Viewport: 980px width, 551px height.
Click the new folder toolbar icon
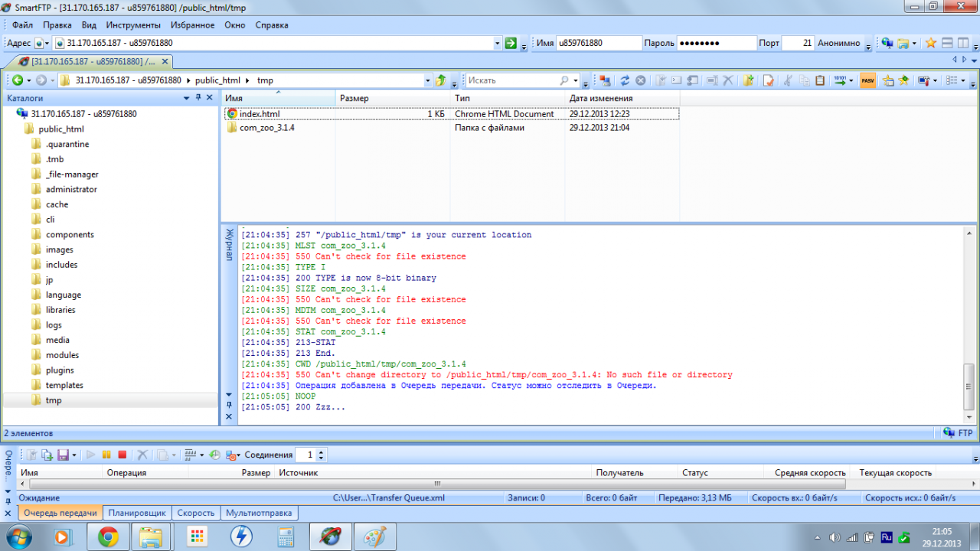tap(748, 80)
